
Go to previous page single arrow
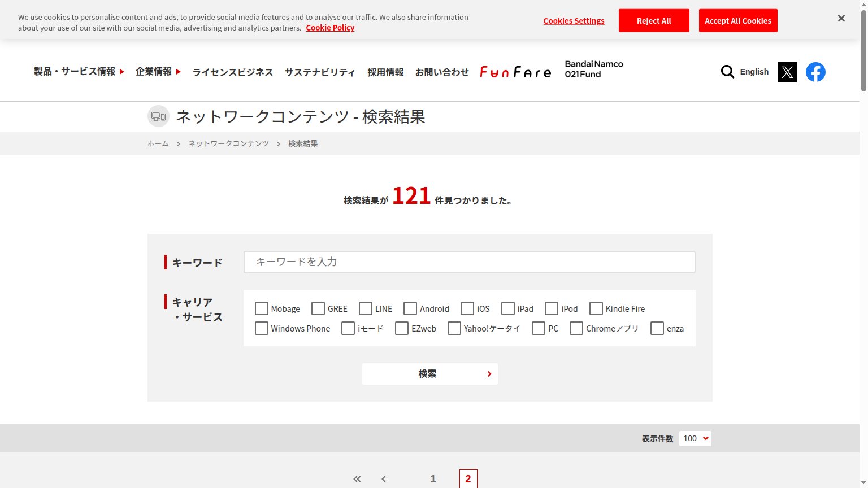(384, 479)
